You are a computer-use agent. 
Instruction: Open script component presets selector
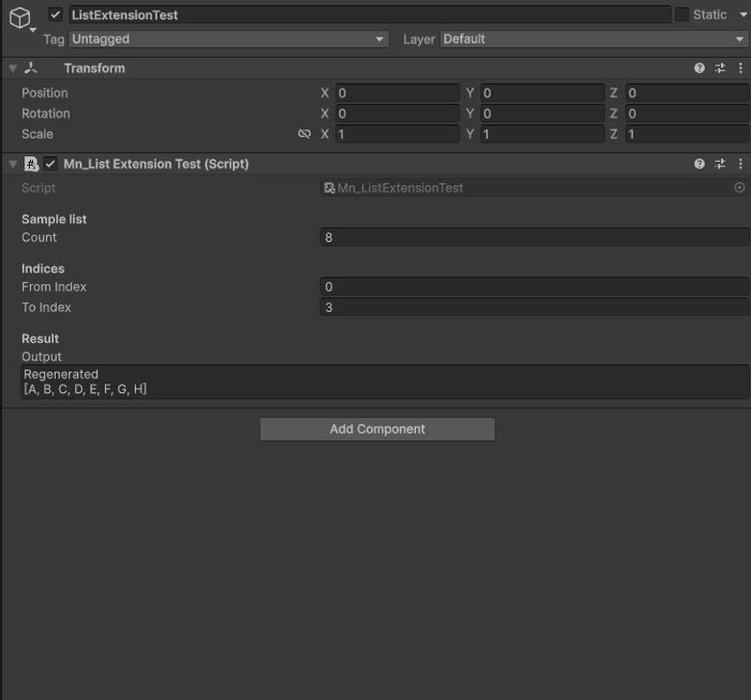coord(720,164)
